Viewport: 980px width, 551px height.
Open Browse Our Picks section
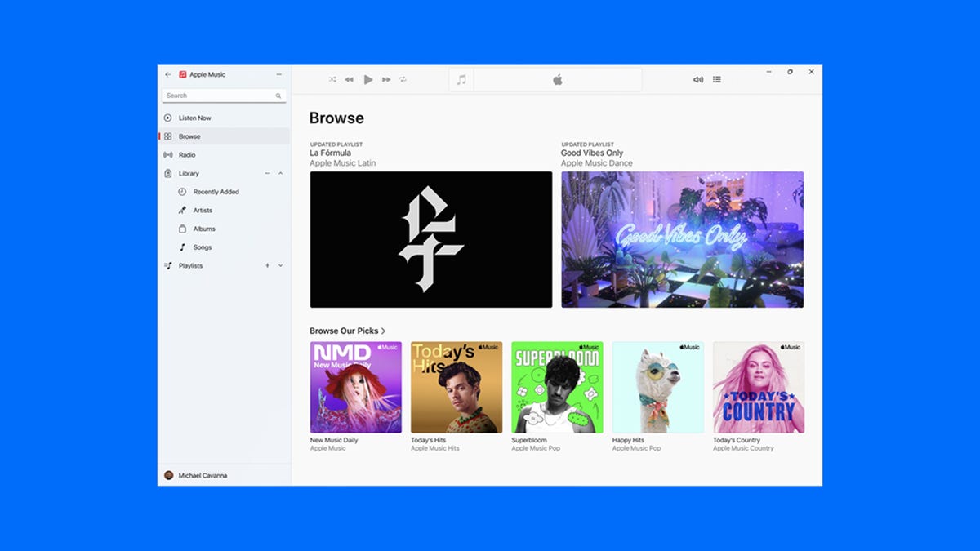[x=344, y=331]
